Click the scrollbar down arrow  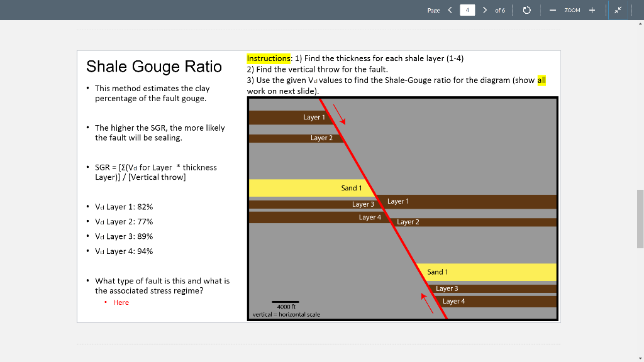(x=639, y=357)
